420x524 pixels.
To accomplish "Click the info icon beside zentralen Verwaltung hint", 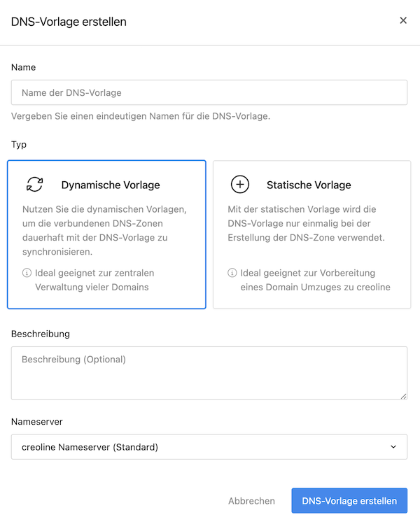I will coord(27,273).
